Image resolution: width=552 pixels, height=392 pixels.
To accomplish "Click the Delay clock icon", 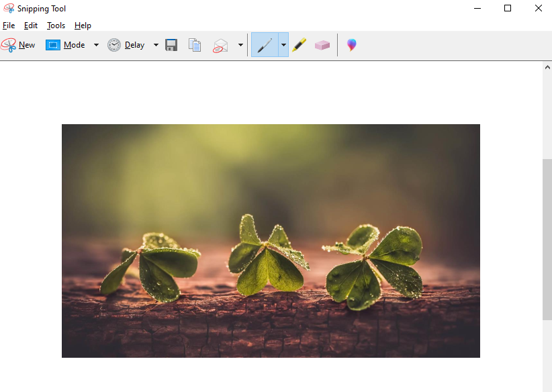I will click(114, 45).
